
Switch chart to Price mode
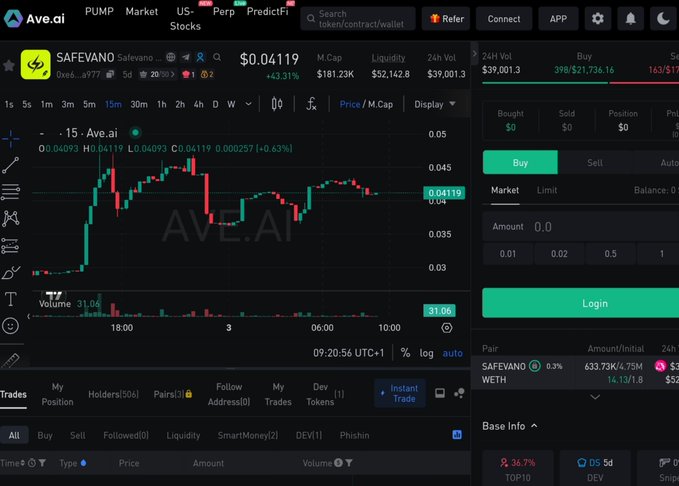tap(349, 104)
